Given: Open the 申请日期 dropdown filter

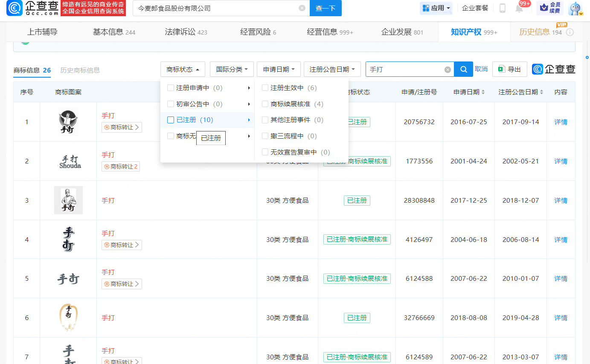Looking at the screenshot, I should (x=279, y=69).
